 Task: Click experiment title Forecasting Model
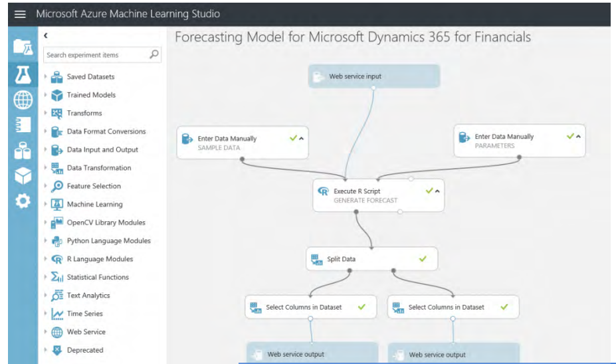point(353,37)
